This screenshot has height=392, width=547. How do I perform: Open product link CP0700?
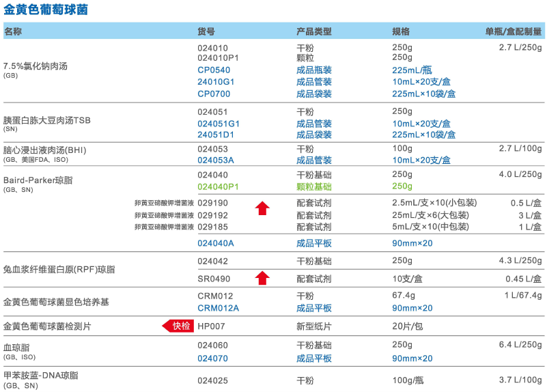click(x=214, y=94)
